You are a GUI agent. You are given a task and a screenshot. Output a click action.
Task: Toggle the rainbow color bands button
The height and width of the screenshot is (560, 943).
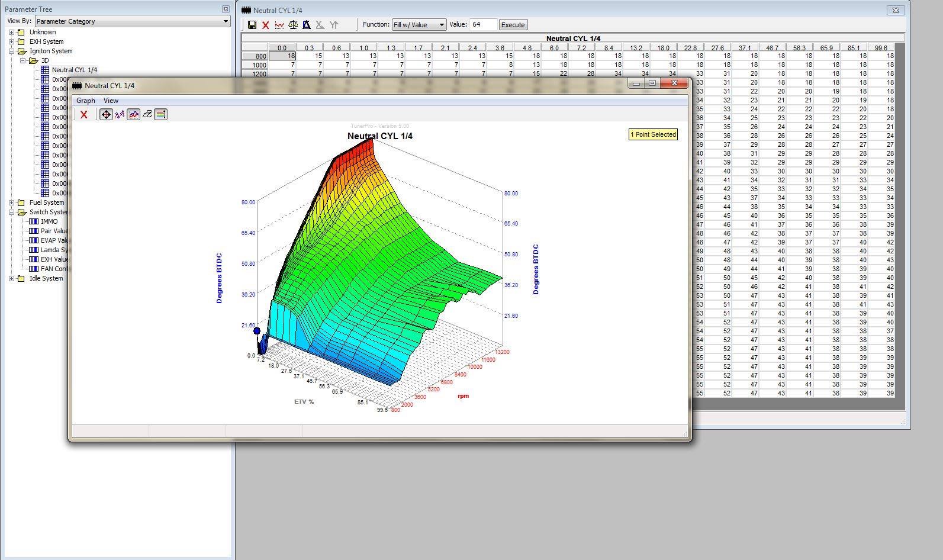[160, 114]
